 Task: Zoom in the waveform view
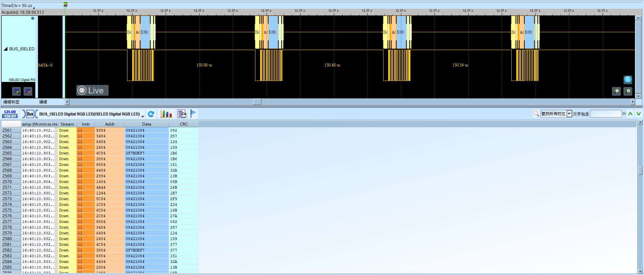[x=628, y=91]
